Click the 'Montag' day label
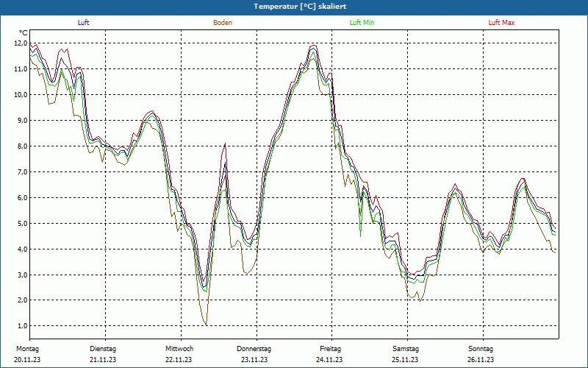This screenshot has width=588, height=368. coord(27,349)
